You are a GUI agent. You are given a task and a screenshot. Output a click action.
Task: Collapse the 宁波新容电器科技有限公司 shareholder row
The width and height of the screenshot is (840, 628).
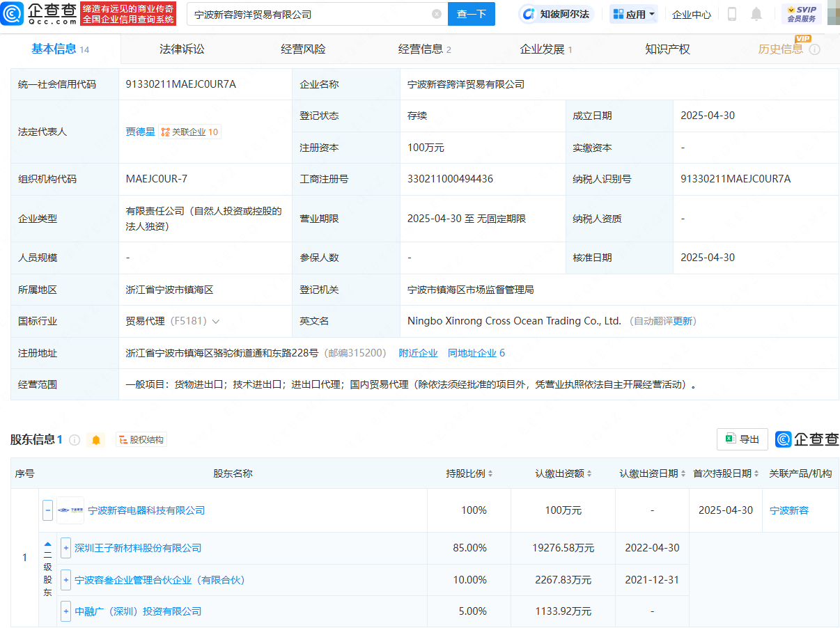point(47,510)
